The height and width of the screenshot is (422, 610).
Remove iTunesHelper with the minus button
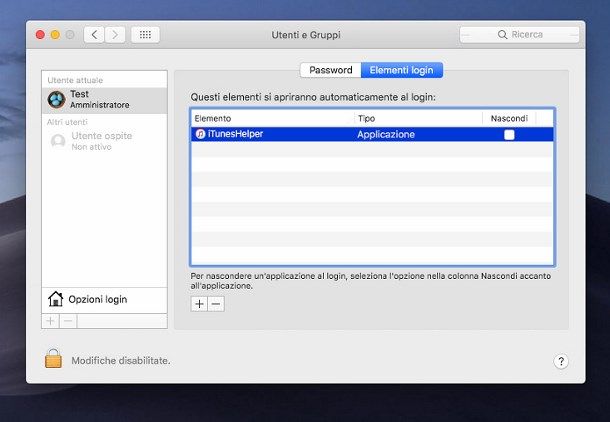(x=216, y=304)
